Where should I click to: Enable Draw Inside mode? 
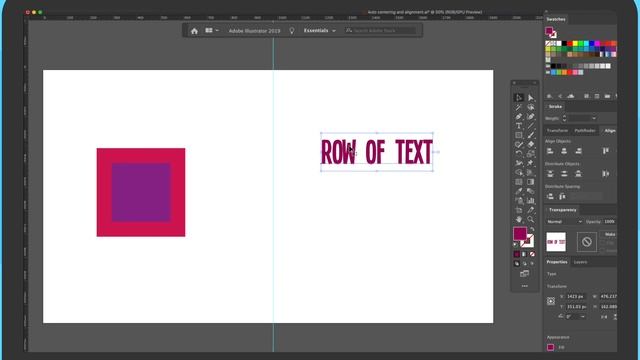[x=532, y=264]
